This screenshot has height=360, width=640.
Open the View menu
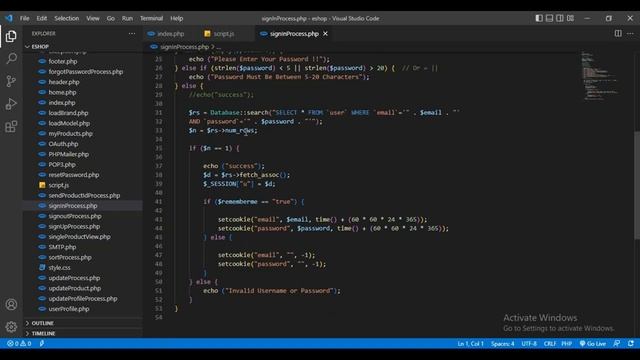pyautogui.click(x=93, y=18)
